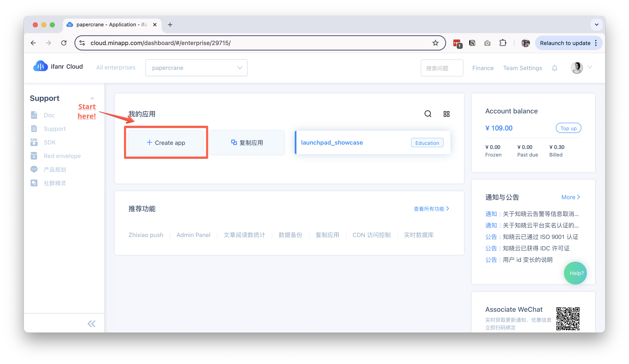This screenshot has width=629, height=364.
Task: Click the 产品规划 chat bubble icon
Action: (x=34, y=169)
